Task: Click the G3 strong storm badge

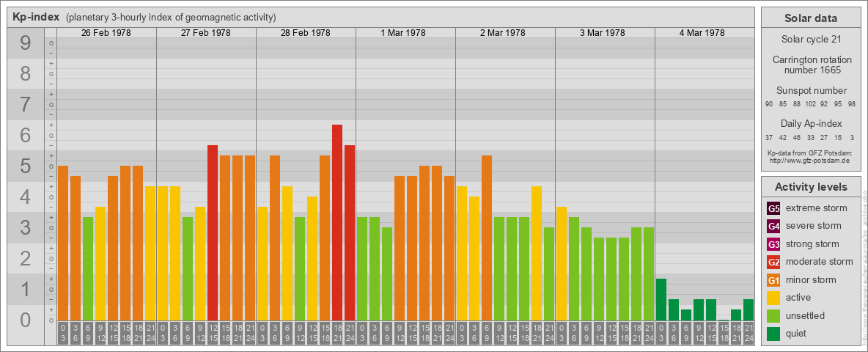Action: point(773,244)
